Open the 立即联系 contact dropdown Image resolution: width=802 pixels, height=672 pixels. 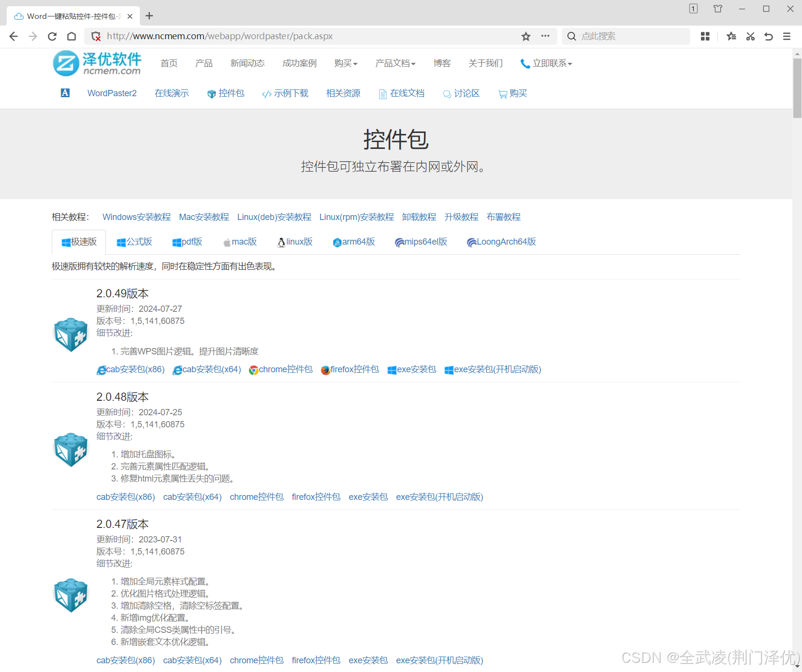tap(547, 63)
